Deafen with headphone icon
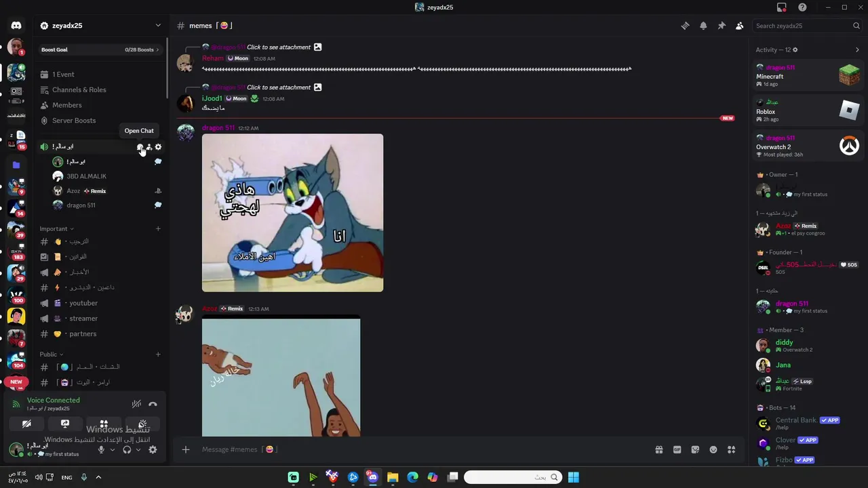The width and height of the screenshot is (868, 488). (127, 449)
